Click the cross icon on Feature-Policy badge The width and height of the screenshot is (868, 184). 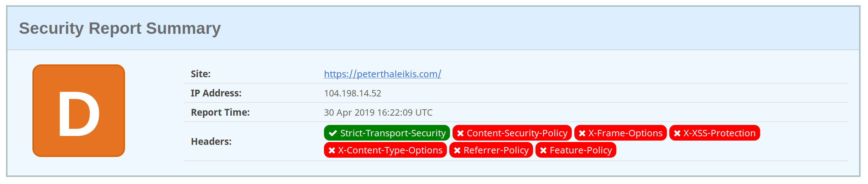[543, 150]
